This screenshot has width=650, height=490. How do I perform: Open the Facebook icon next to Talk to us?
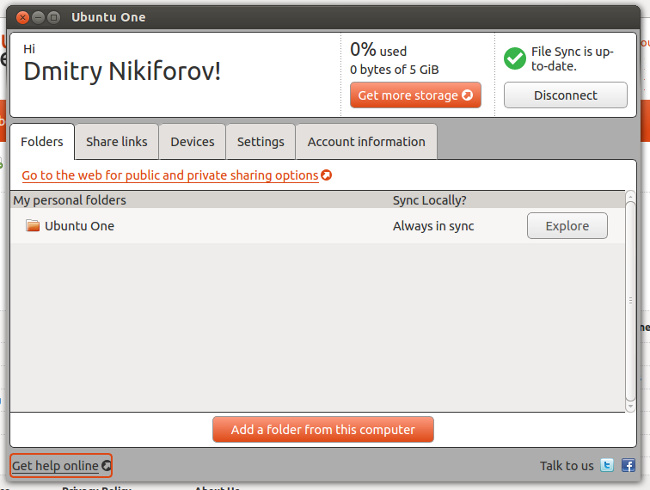(628, 465)
